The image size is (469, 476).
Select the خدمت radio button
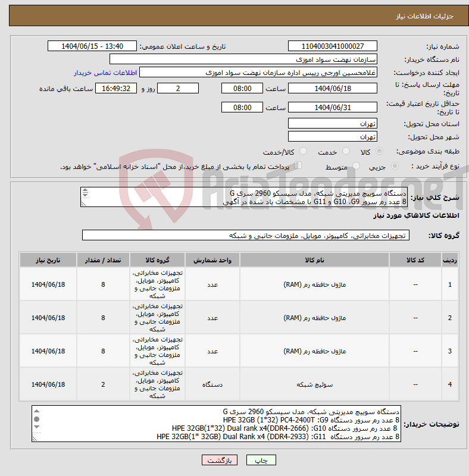[346, 151]
